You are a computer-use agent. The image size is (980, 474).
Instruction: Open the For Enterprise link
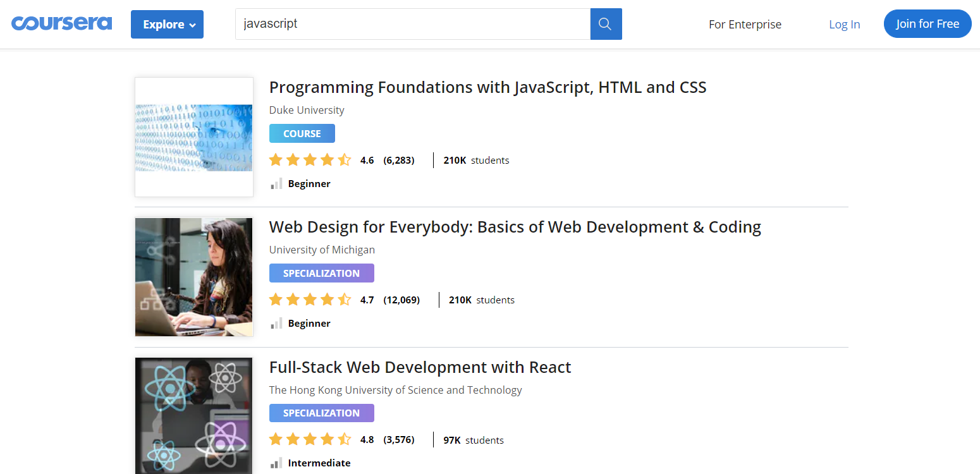[745, 24]
